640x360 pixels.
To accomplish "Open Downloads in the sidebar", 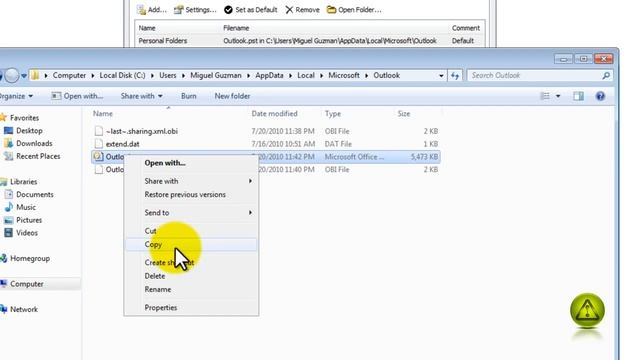I will click(x=34, y=144).
